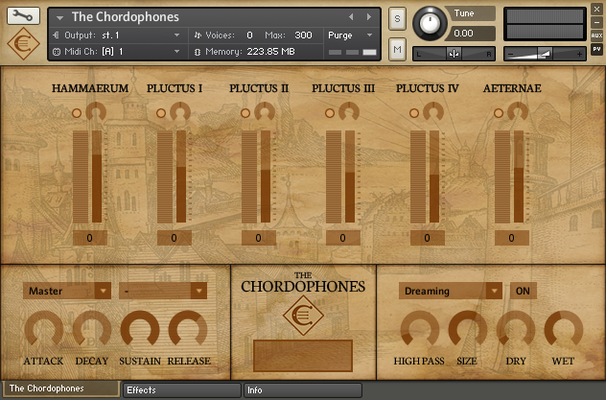The height and width of the screenshot is (400, 606).
Task: Click the WET reverb knob
Action: point(563,330)
